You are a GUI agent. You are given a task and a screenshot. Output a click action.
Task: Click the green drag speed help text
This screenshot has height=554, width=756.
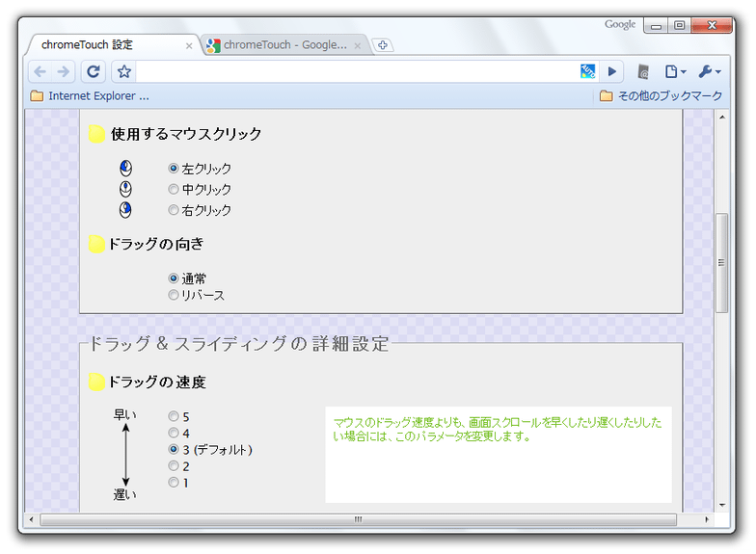(x=498, y=430)
